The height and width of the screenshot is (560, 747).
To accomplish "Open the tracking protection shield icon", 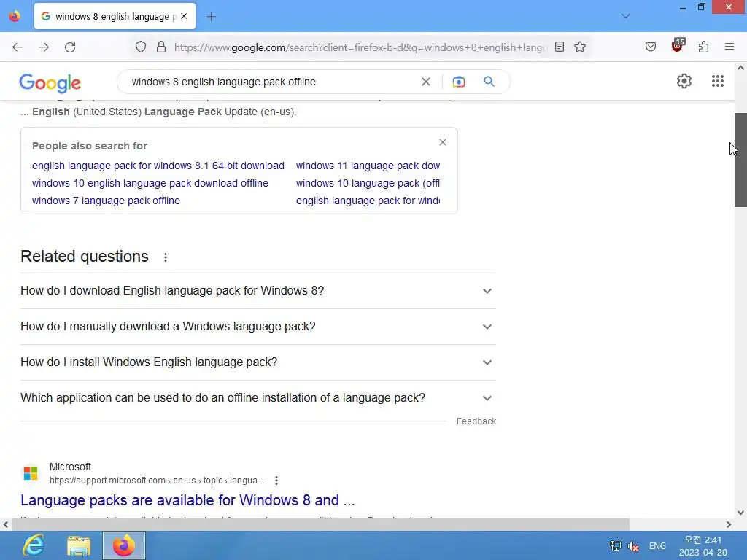I will point(141,47).
